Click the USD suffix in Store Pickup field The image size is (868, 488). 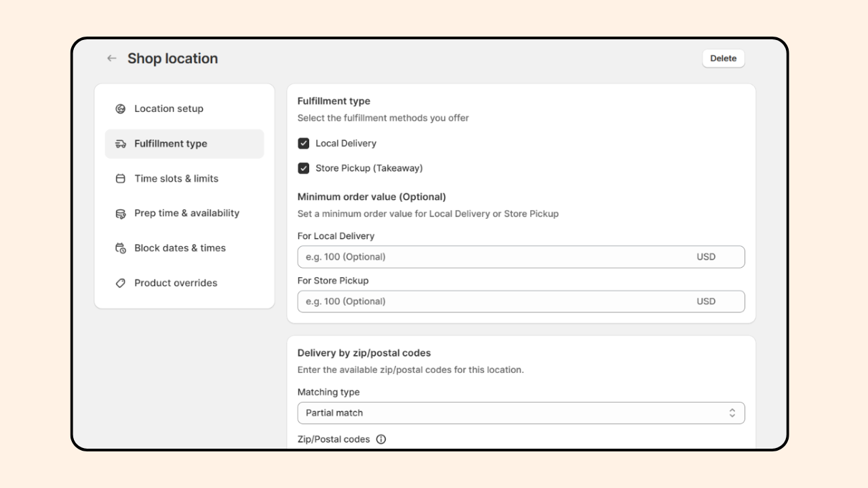tap(706, 302)
